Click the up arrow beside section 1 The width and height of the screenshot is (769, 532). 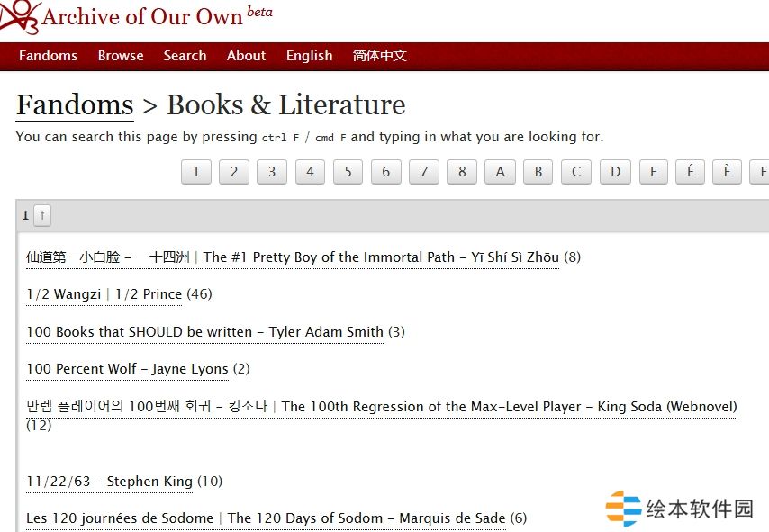[42, 215]
